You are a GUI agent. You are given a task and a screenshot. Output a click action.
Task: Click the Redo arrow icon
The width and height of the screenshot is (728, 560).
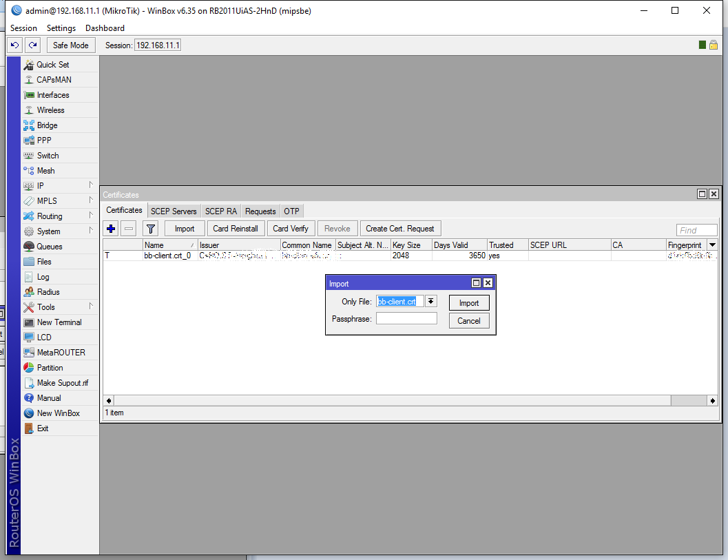point(32,45)
